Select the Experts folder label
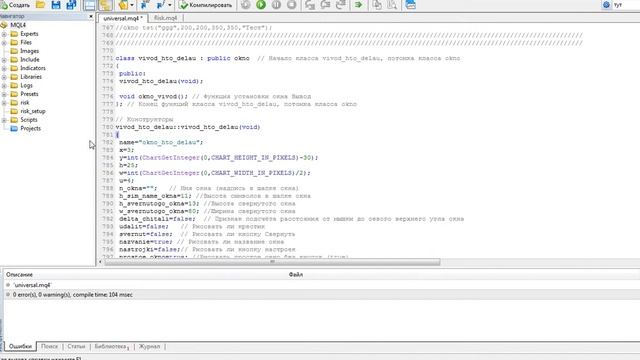 [x=29, y=34]
